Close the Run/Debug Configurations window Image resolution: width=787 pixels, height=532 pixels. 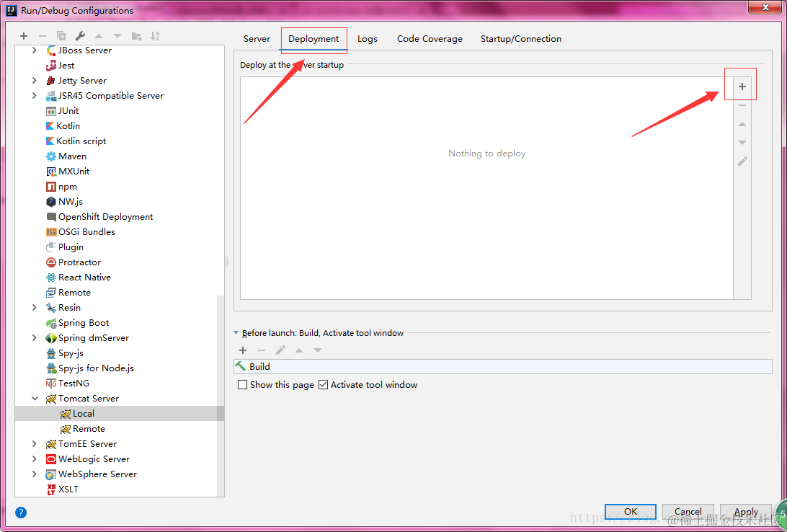pos(765,7)
